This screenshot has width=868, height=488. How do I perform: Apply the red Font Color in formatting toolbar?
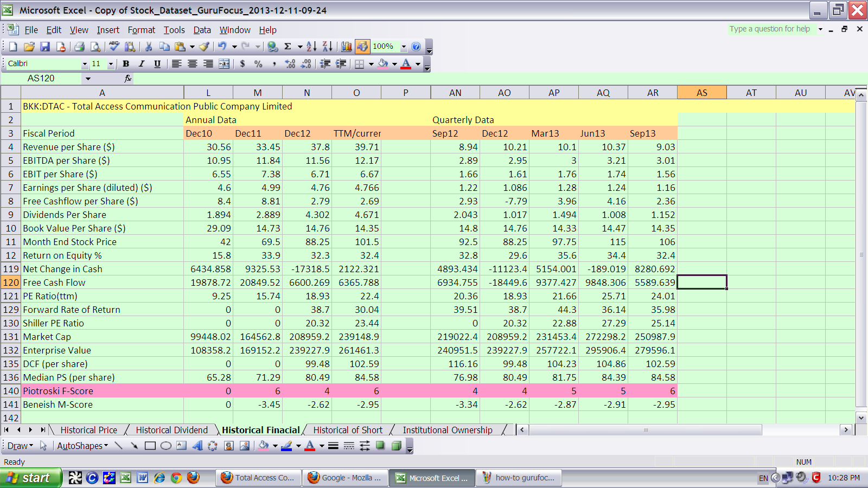pyautogui.click(x=406, y=64)
